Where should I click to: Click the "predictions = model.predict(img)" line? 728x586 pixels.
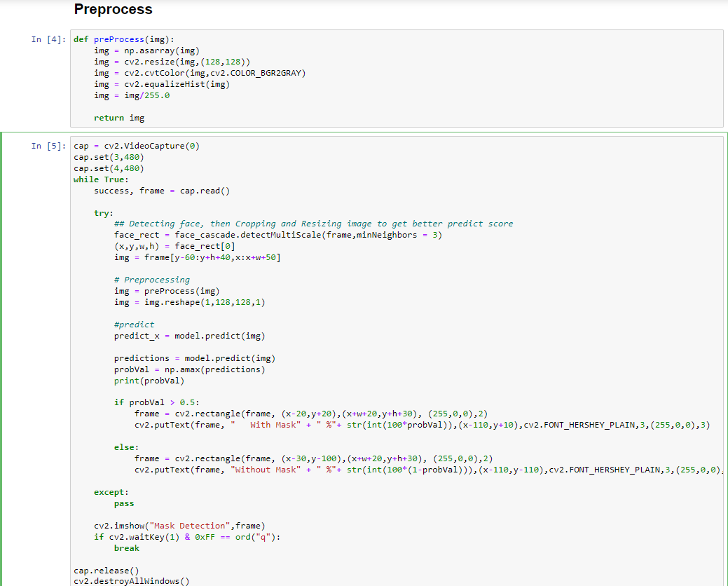pos(195,358)
